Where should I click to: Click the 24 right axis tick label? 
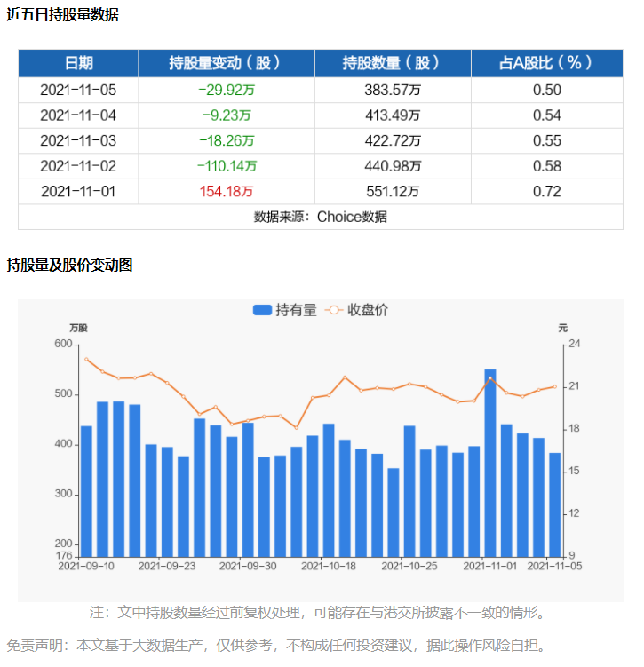click(x=574, y=344)
